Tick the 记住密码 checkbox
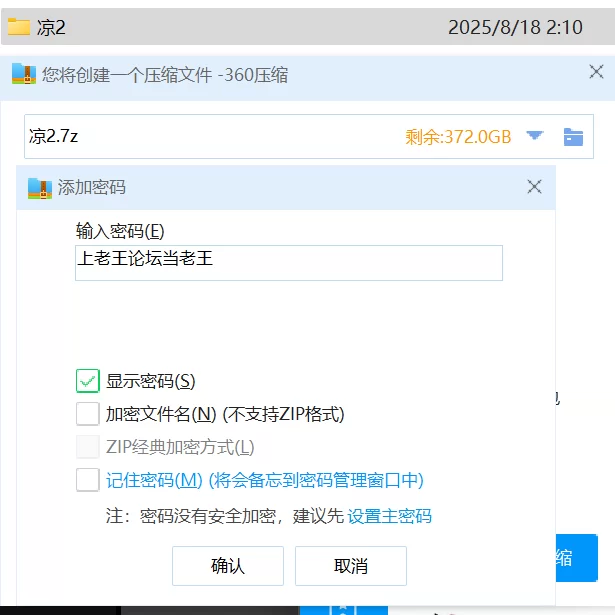 tap(87, 480)
